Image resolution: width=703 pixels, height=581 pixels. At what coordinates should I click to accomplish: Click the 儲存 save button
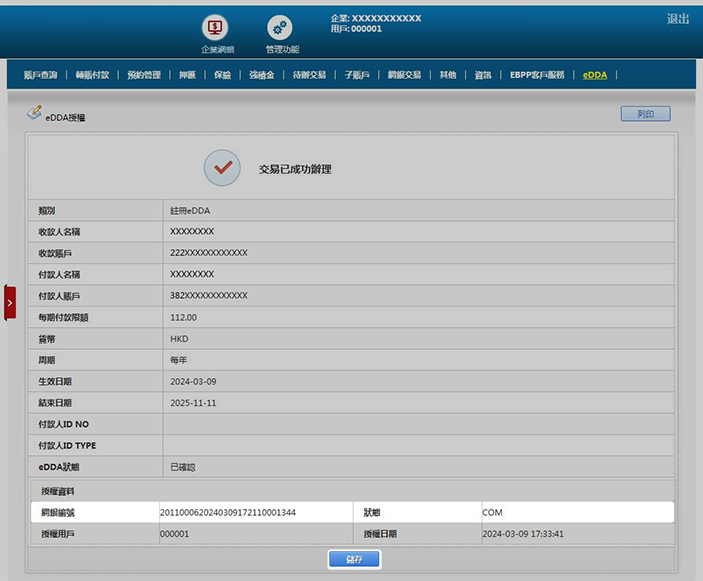[354, 560]
